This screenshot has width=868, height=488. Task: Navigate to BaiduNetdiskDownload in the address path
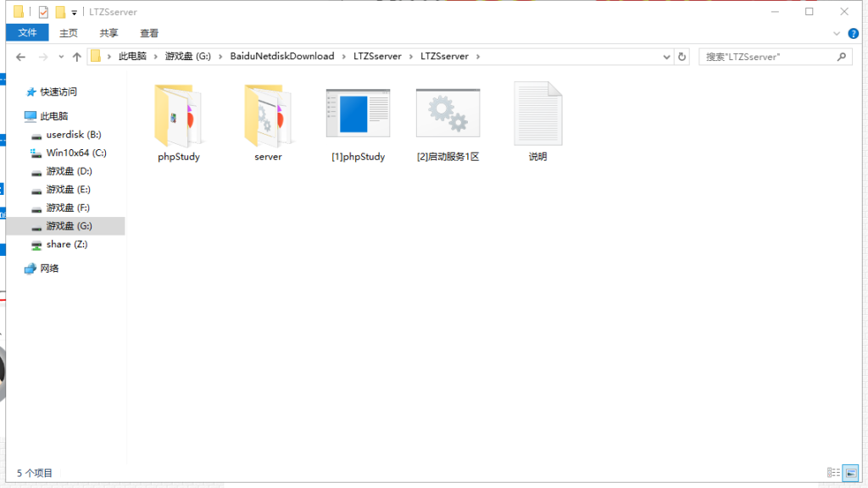point(282,57)
